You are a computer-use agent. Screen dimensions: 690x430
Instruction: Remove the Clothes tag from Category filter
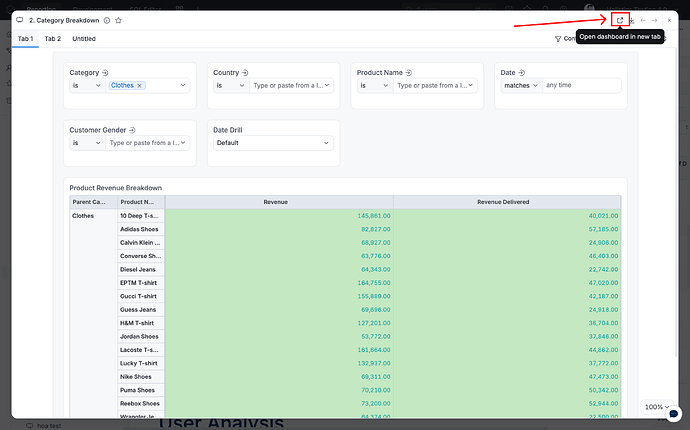(140, 86)
